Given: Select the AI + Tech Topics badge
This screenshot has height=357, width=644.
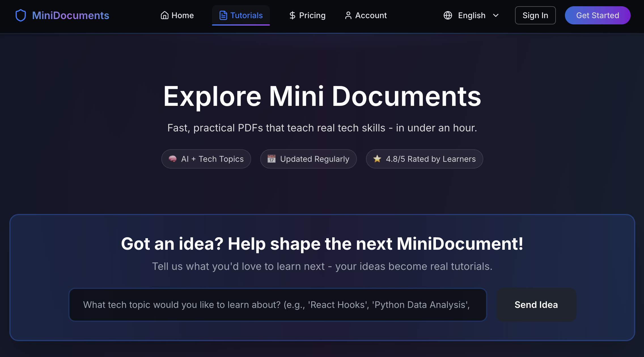Looking at the screenshot, I should (x=206, y=159).
